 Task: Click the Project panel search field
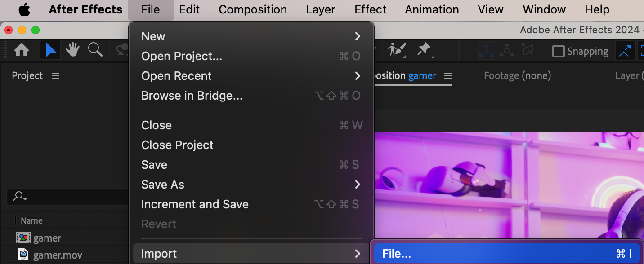pos(67,196)
